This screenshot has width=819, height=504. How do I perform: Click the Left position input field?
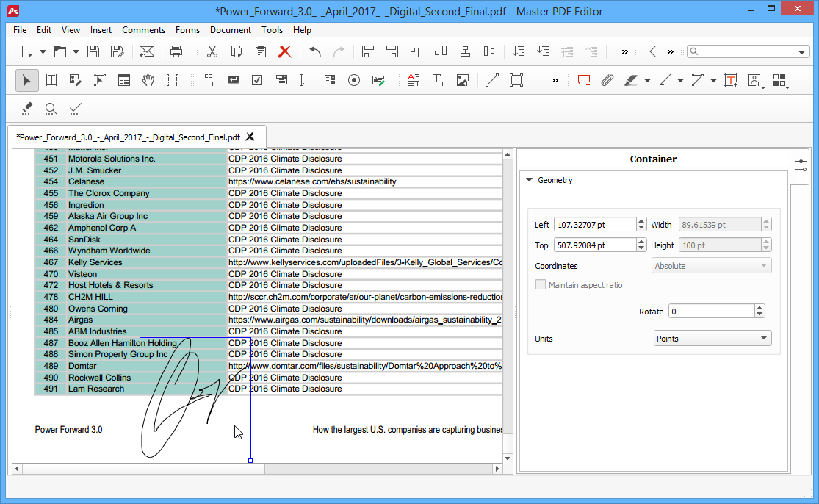click(595, 225)
